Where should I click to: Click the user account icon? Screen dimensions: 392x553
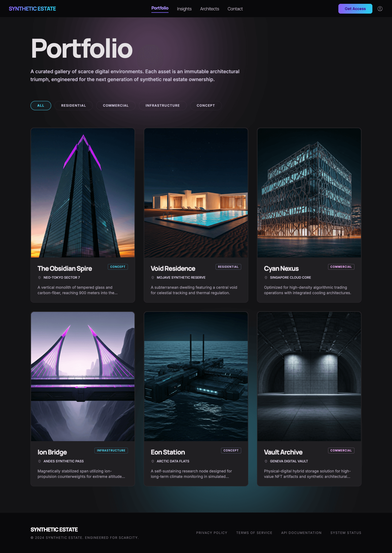[x=380, y=9]
